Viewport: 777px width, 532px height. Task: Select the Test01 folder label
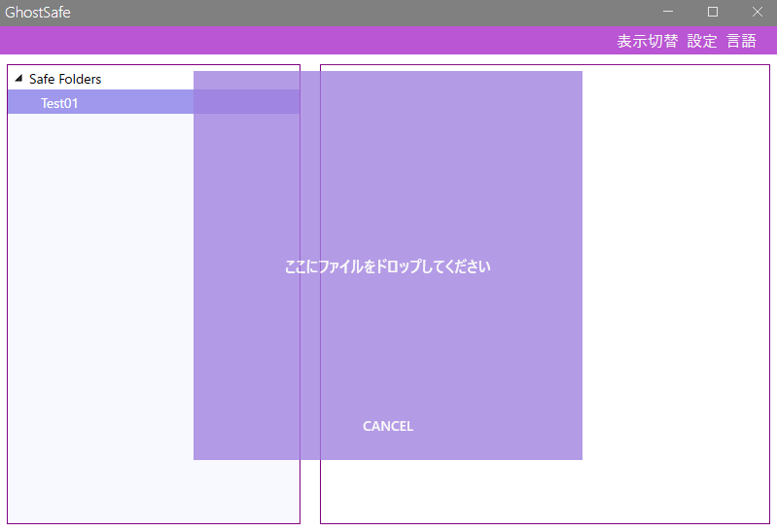pyautogui.click(x=59, y=103)
